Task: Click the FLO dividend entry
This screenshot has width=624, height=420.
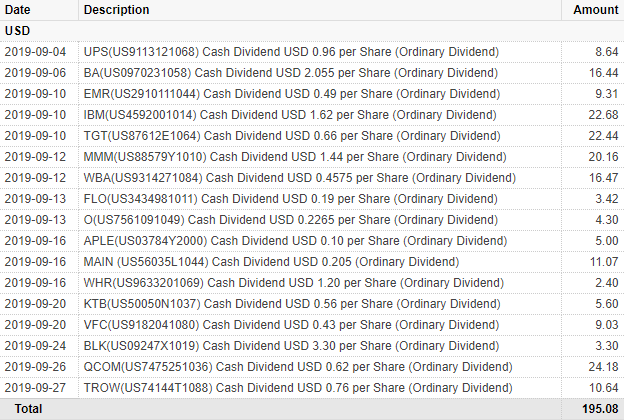Action: click(x=312, y=199)
